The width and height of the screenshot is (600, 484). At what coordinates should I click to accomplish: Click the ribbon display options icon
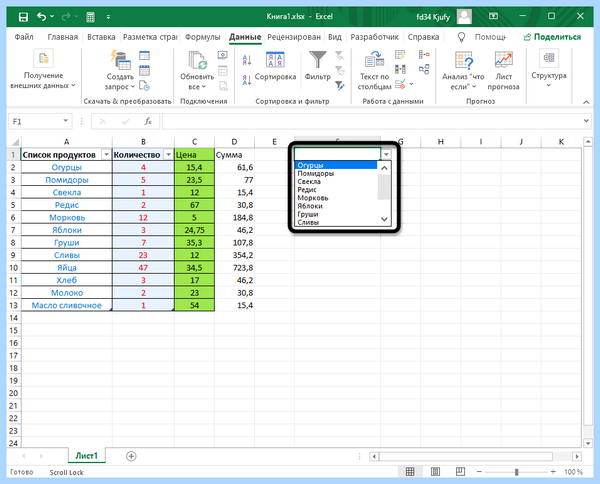tap(494, 16)
